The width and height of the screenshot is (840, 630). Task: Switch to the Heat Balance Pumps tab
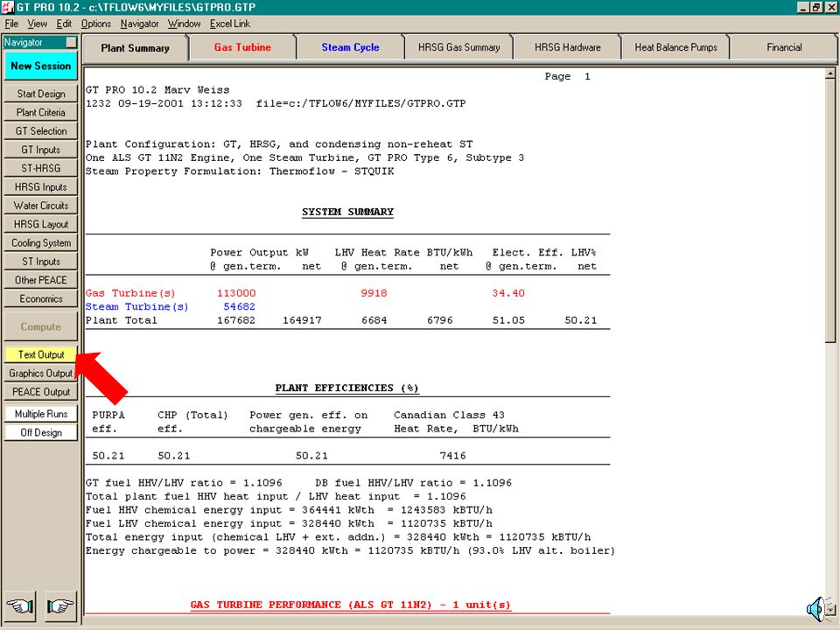pyautogui.click(x=676, y=47)
